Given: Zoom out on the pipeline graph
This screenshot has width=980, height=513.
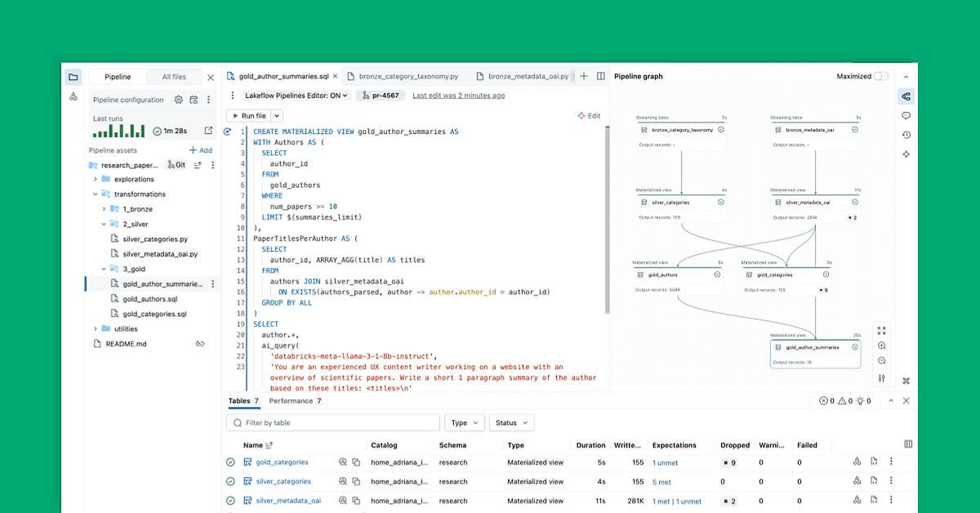Looking at the screenshot, I should click(882, 361).
